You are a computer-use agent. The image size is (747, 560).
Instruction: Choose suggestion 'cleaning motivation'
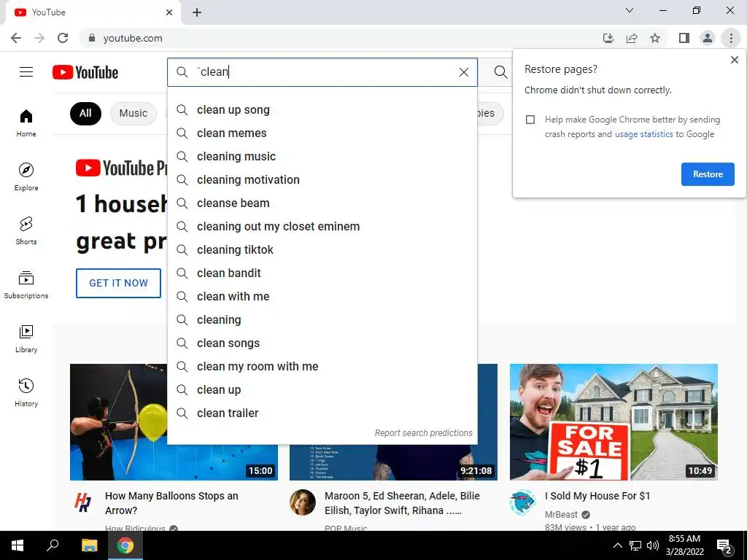tap(322, 180)
